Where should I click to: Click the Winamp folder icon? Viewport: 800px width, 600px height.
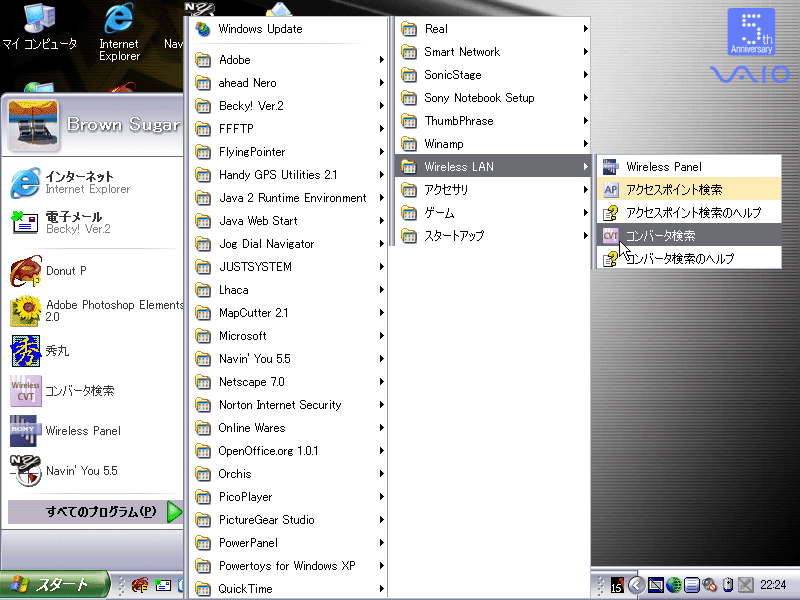(409, 144)
